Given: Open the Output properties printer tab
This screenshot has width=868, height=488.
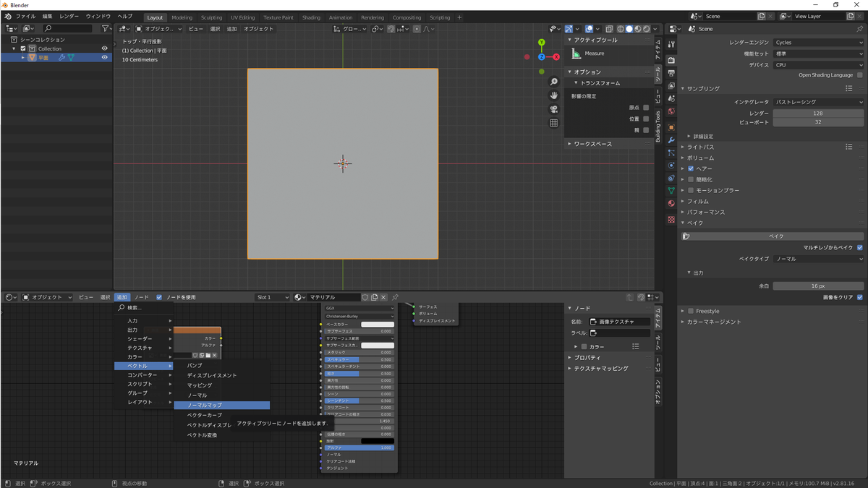Looking at the screenshot, I should 671,73.
